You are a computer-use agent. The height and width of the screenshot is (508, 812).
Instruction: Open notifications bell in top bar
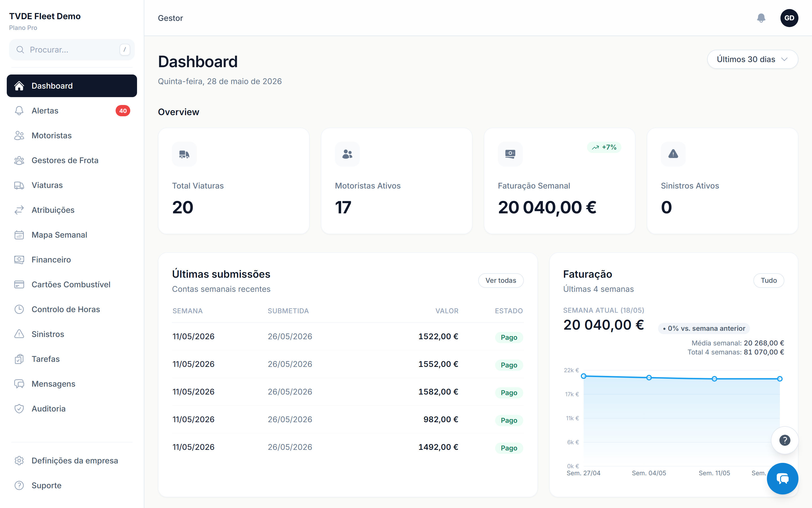761,18
